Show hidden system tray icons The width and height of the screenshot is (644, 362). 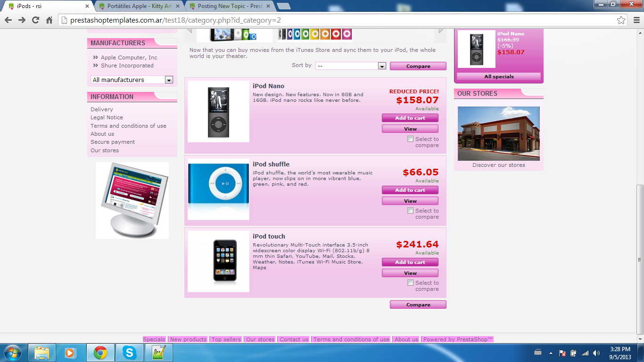(x=551, y=353)
